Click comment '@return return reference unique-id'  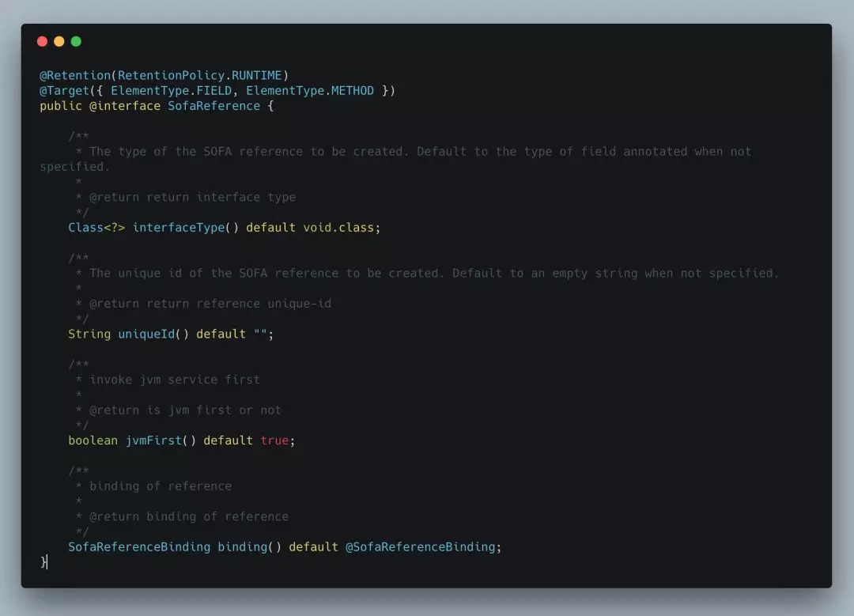click(x=210, y=304)
